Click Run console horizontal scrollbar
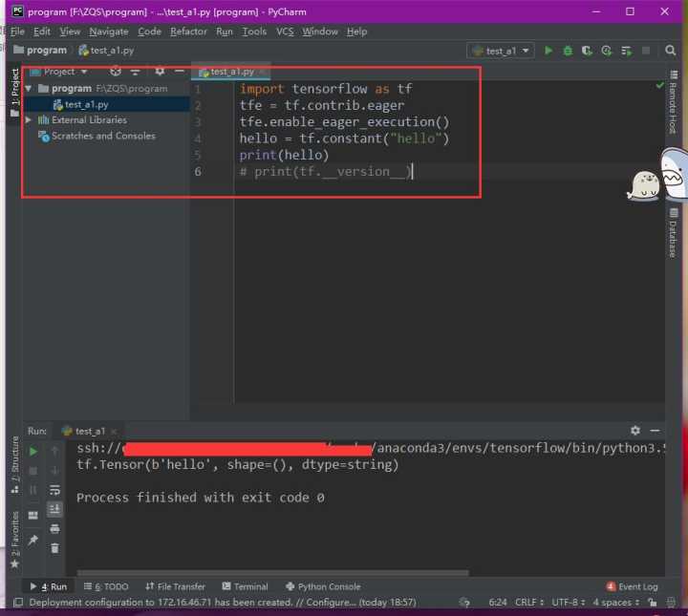The image size is (688, 616). [273, 573]
